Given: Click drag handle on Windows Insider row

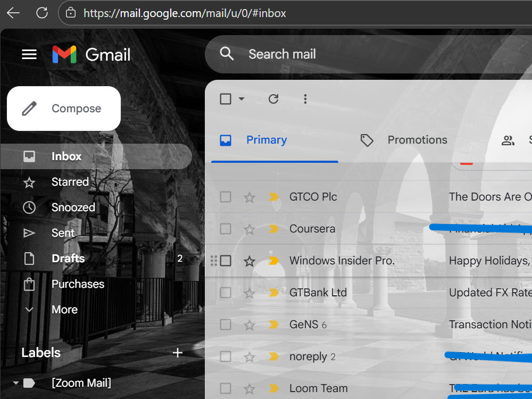Looking at the screenshot, I should pyautogui.click(x=214, y=261).
